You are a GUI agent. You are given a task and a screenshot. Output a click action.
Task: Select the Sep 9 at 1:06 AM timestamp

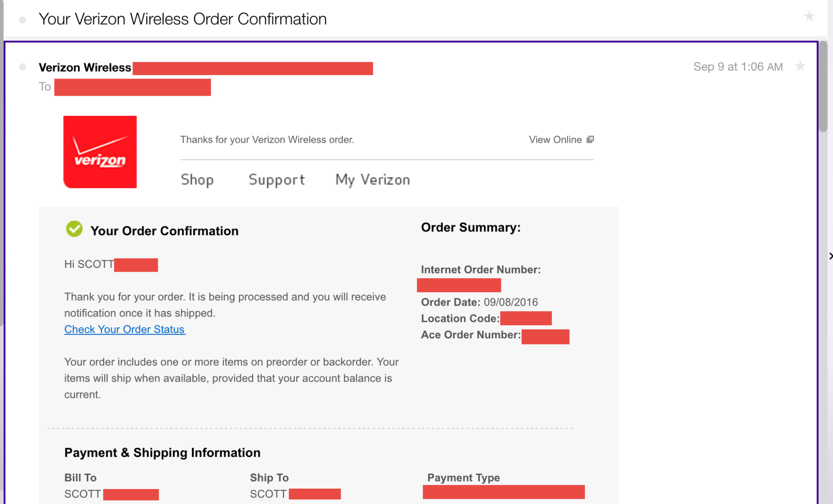(x=738, y=67)
